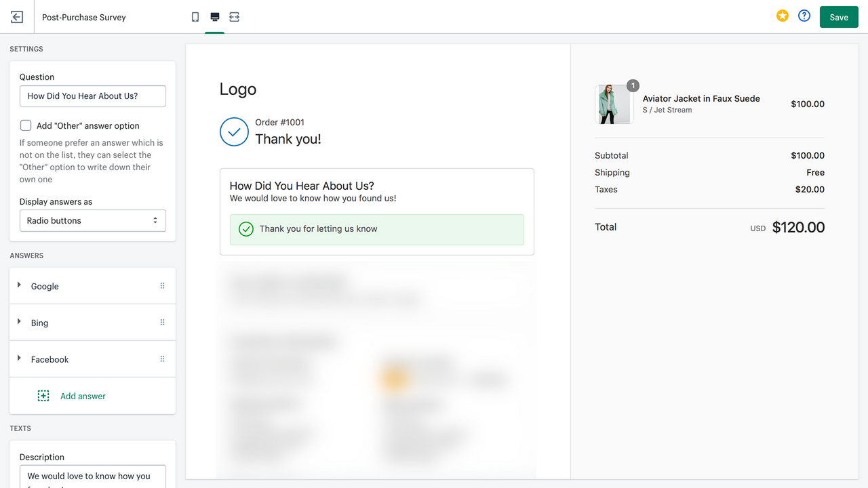
Task: Open the Display answers as dropdown
Action: coord(93,221)
